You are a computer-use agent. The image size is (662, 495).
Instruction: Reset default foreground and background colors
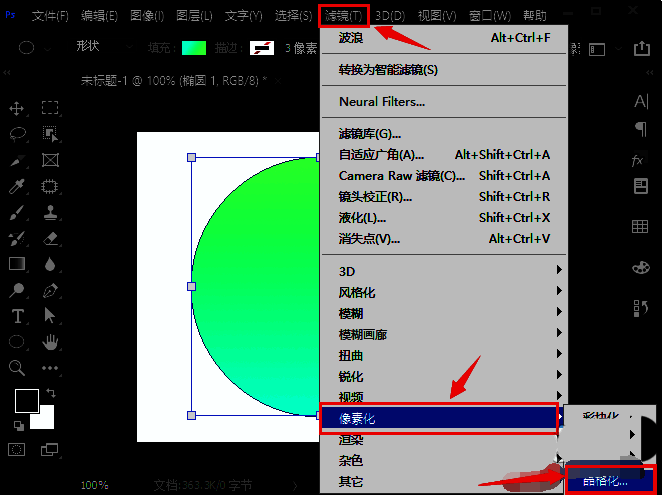coord(17,425)
